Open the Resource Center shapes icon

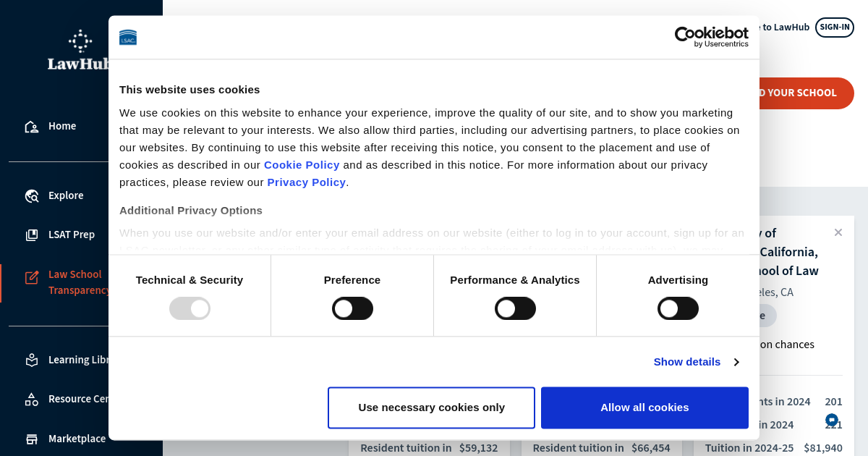pyautogui.click(x=32, y=399)
